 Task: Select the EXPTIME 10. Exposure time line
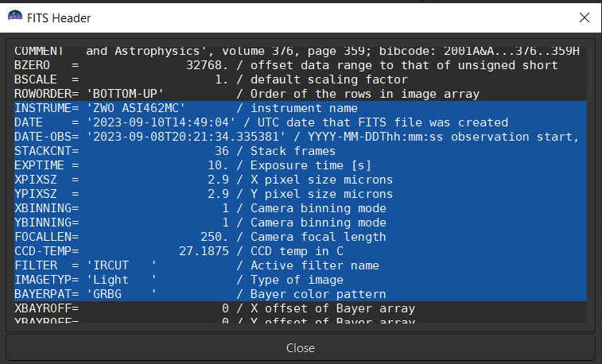301,165
